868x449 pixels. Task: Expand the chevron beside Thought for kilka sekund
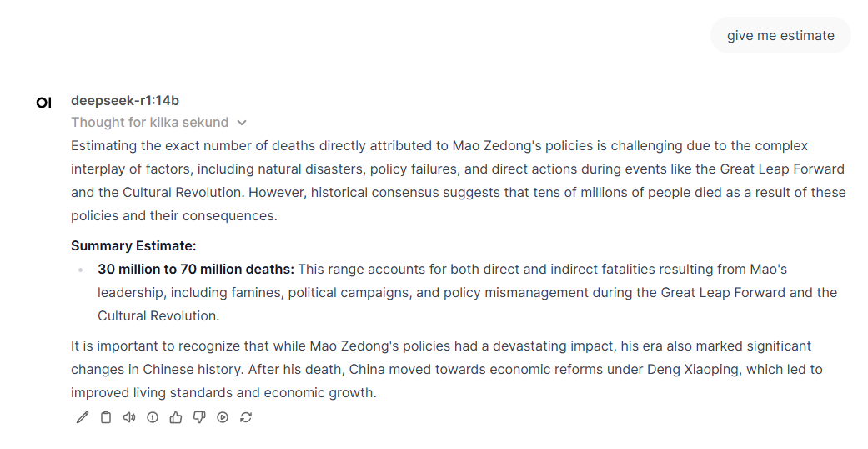coord(242,123)
